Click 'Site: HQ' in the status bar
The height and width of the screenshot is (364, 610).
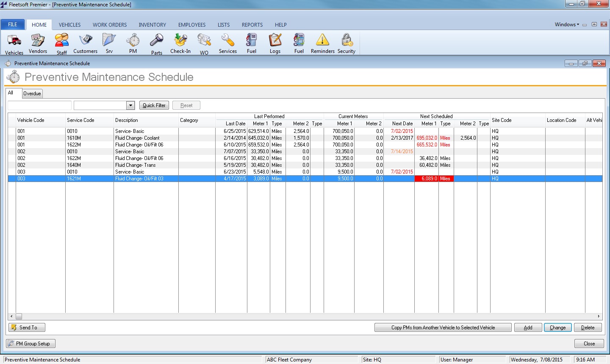[x=372, y=360]
